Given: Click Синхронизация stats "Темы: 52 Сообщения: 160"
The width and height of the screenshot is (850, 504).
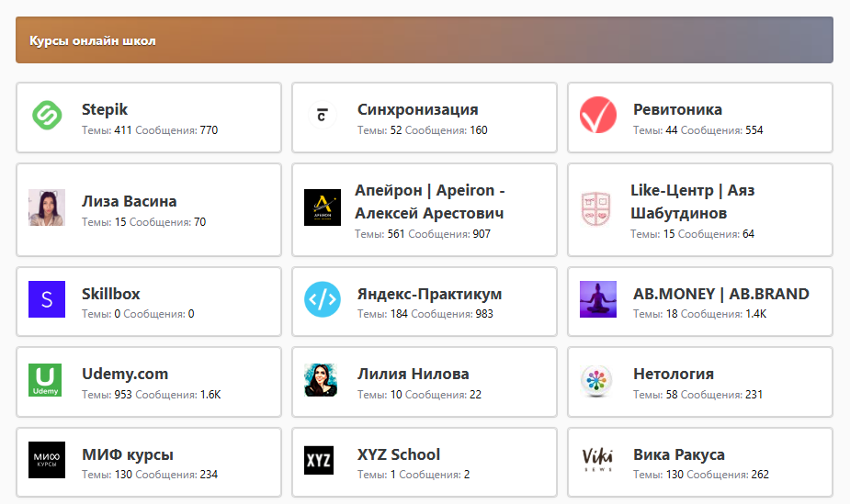Looking at the screenshot, I should click(x=423, y=130).
